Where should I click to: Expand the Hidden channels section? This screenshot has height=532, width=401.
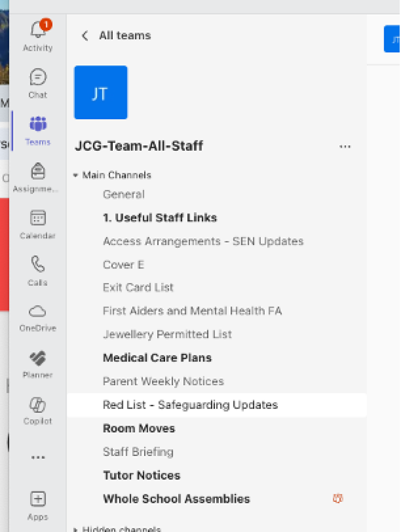pyautogui.click(x=76, y=529)
